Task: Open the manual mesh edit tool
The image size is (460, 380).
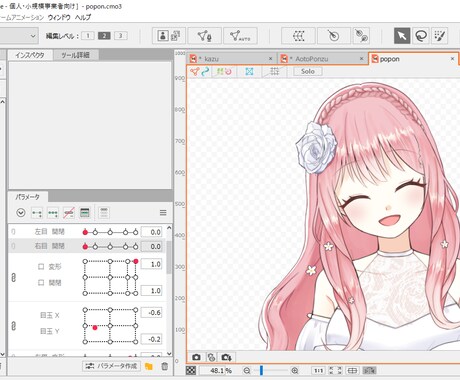Action: click(x=204, y=36)
